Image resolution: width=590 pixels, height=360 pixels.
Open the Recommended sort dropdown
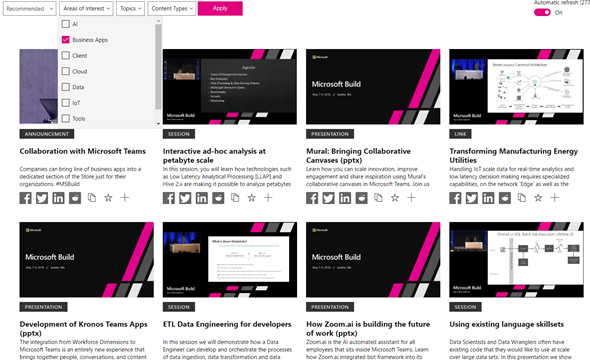30,9
